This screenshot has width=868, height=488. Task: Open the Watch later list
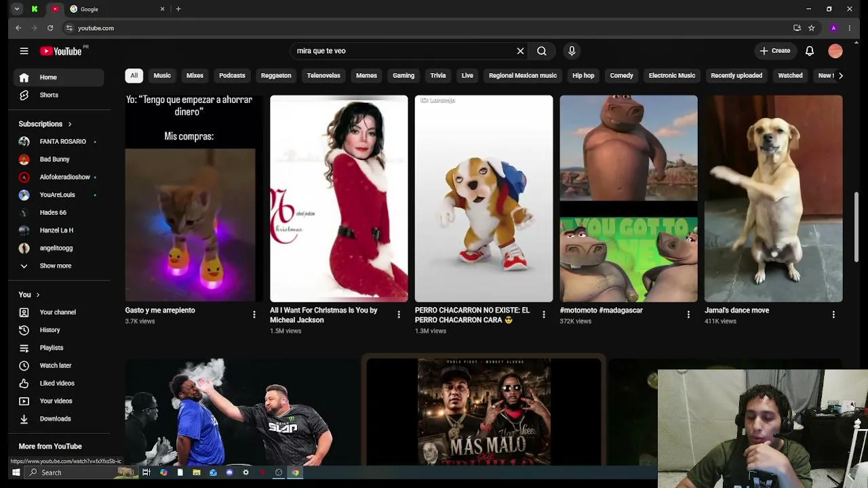(59, 365)
